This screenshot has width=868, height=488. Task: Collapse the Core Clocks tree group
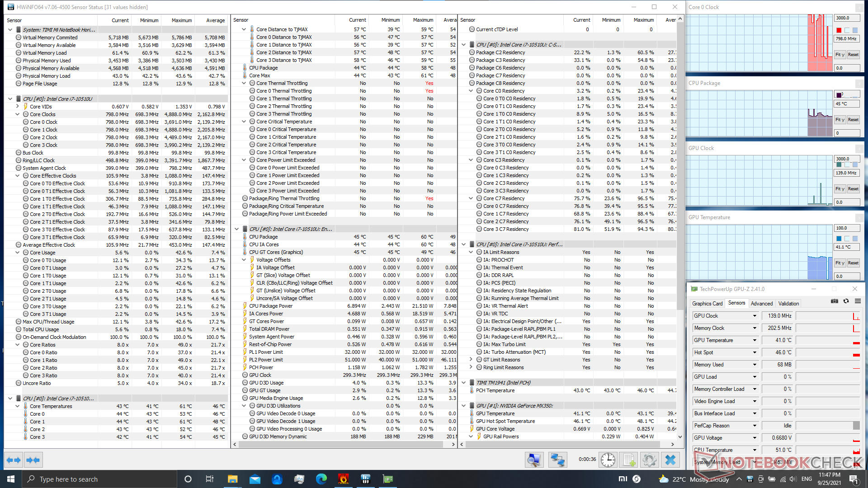[18, 114]
